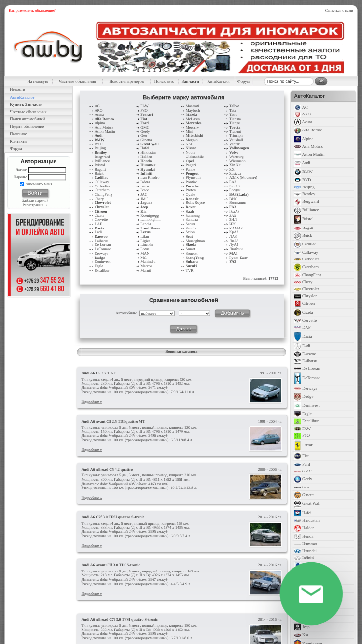Open 'Поиск авто' in top navigation
The width and height of the screenshot is (362, 644).
164,81
